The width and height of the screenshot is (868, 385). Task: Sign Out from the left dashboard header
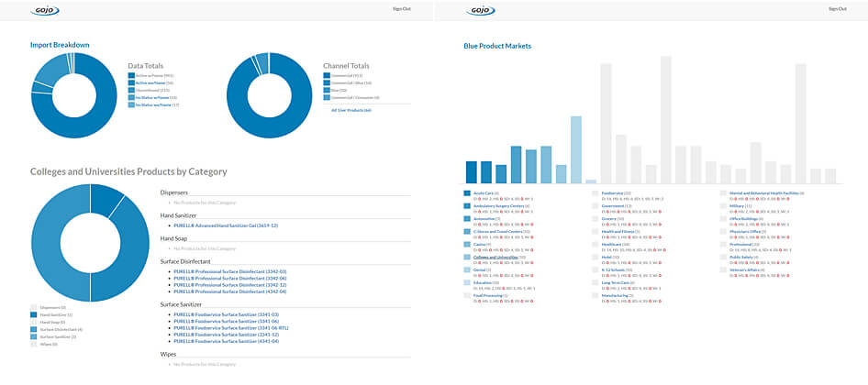pyautogui.click(x=401, y=8)
